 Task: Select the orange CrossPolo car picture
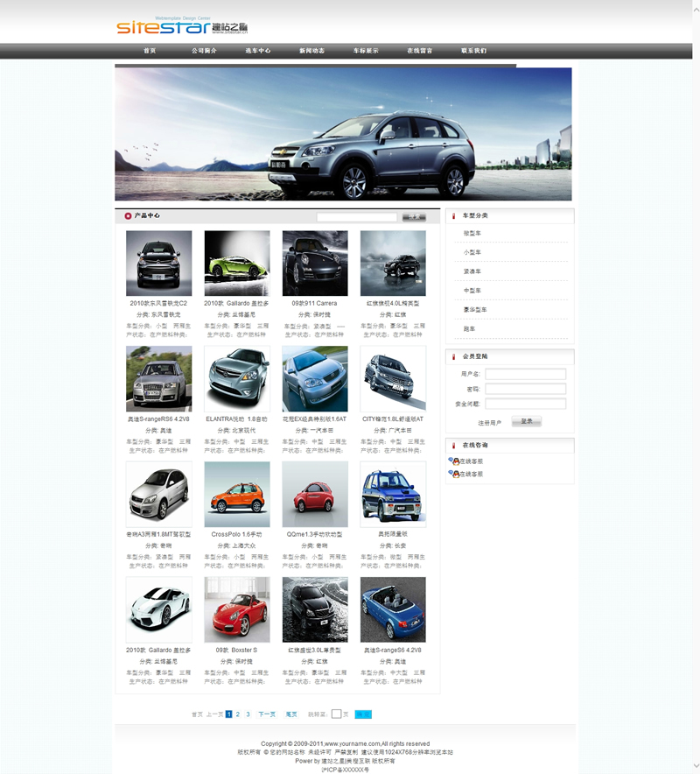(237, 495)
